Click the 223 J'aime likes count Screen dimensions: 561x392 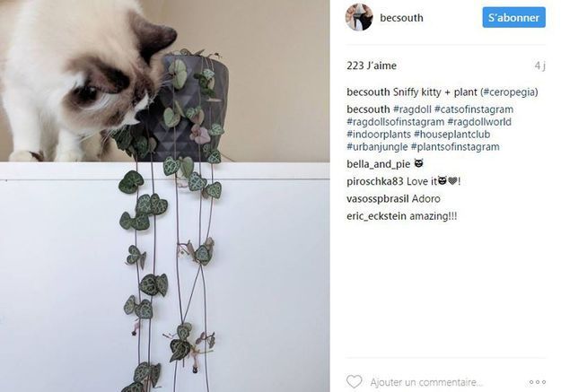372,65
